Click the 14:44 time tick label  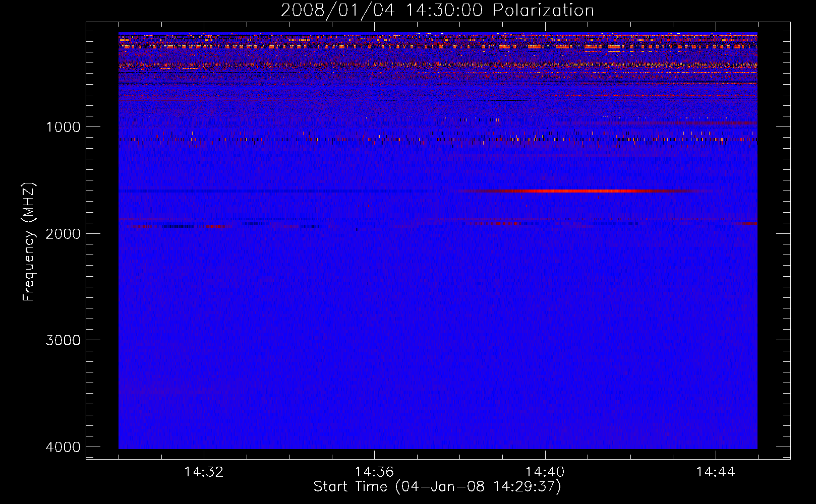click(x=716, y=472)
